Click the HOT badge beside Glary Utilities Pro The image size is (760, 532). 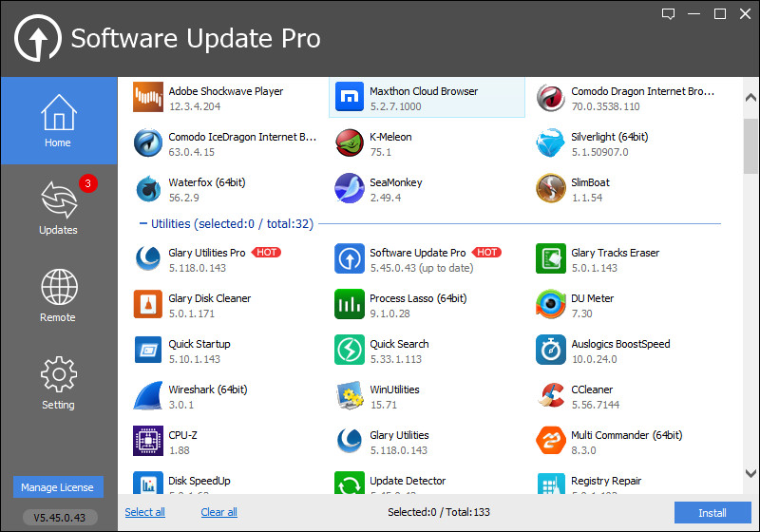(x=266, y=253)
